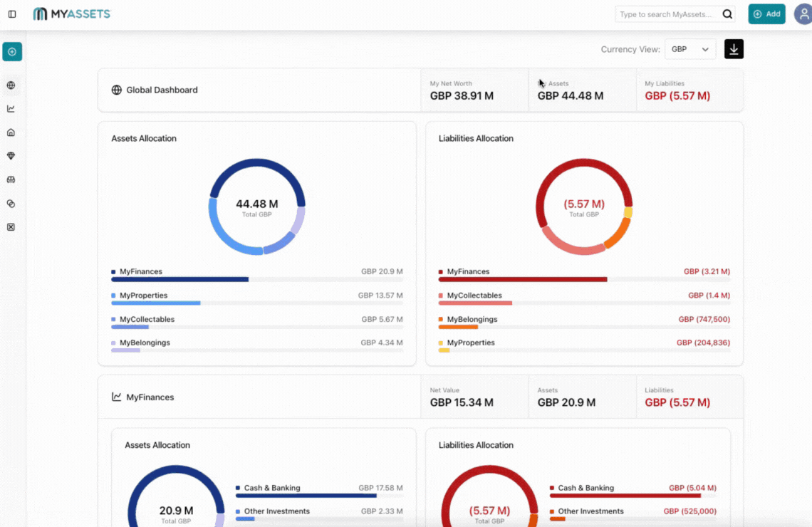Image resolution: width=812 pixels, height=527 pixels.
Task: Select MyCollectables in Liabilities Allocation
Action: pos(474,296)
